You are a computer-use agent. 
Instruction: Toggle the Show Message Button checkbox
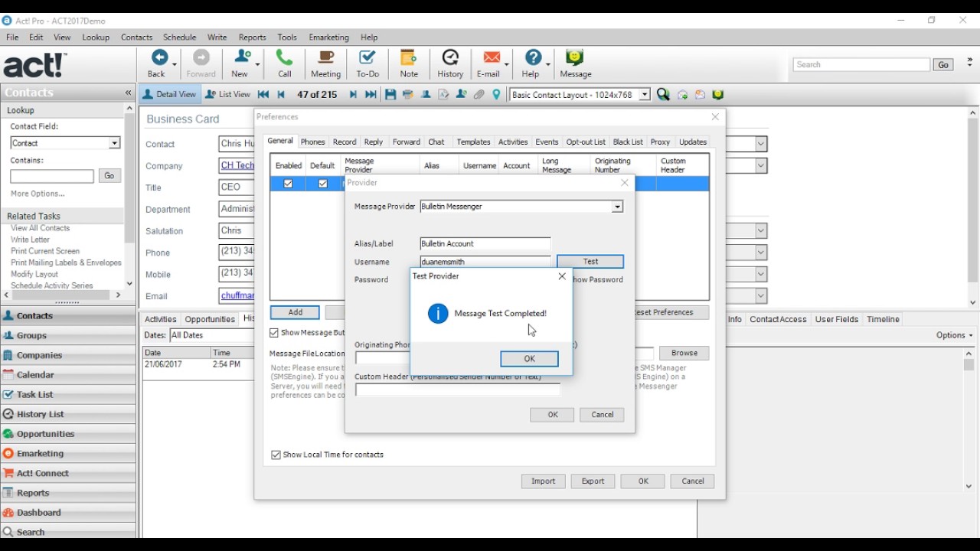point(274,333)
